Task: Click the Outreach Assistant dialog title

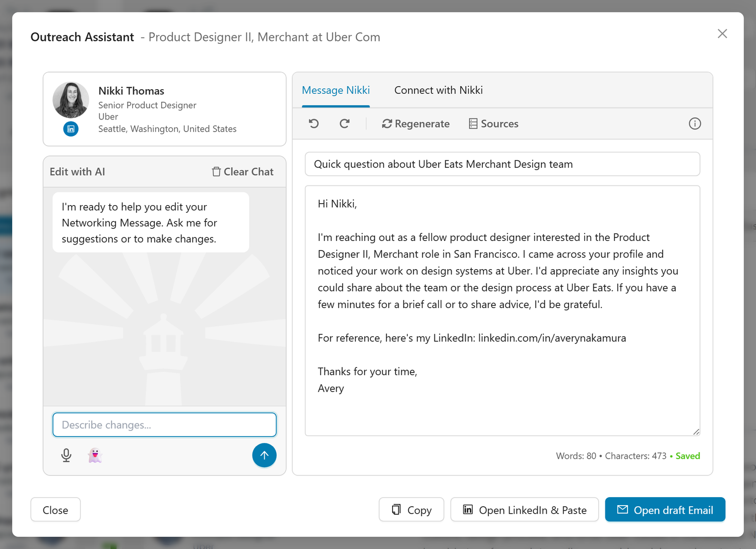Action: click(82, 37)
